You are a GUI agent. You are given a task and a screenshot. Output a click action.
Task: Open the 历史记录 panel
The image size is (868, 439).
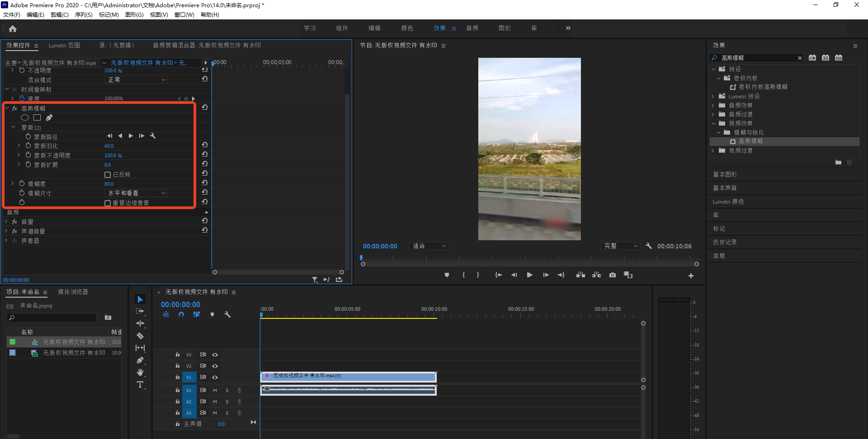[725, 242]
